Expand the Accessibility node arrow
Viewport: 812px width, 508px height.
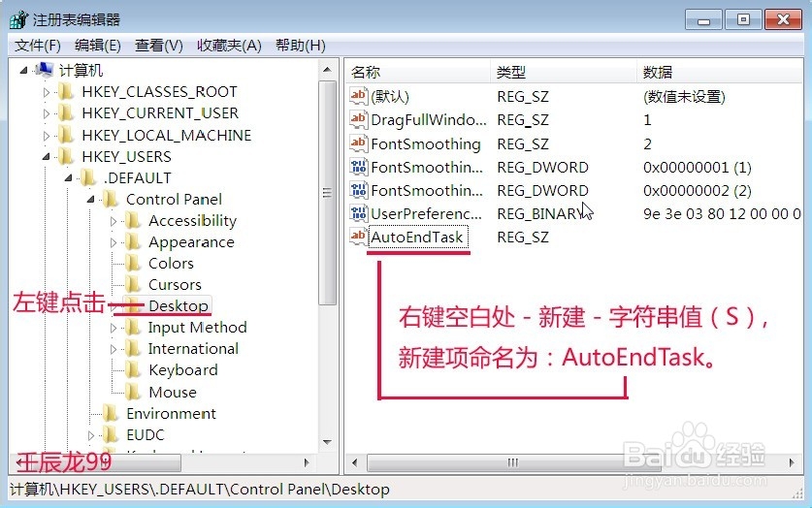[x=114, y=221]
